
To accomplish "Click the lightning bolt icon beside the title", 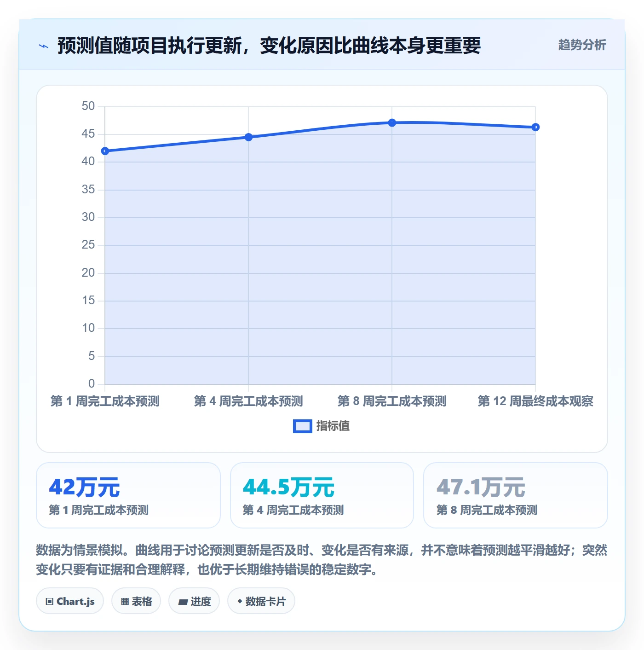I will [x=44, y=46].
